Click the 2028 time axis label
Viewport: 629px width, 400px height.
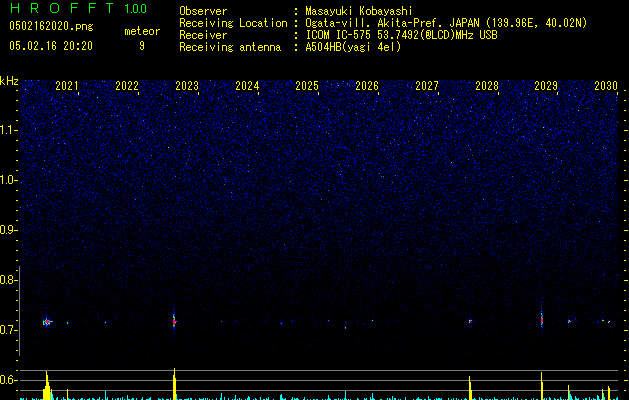click(x=487, y=85)
